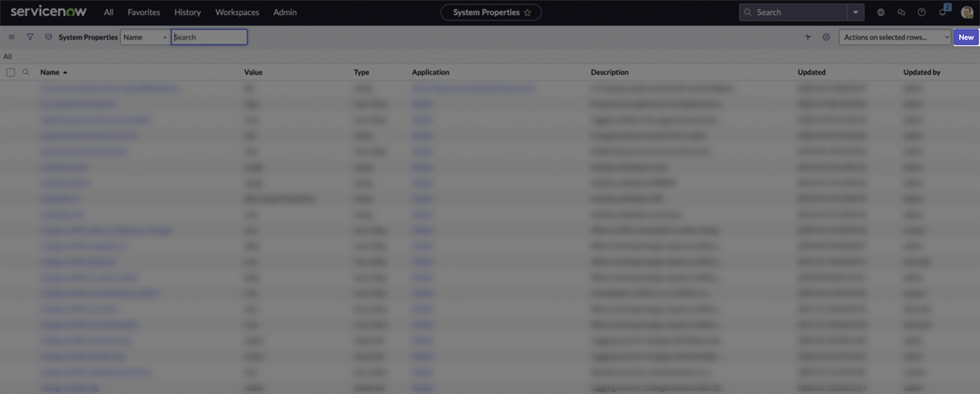Open the Favorites menu

143,13
